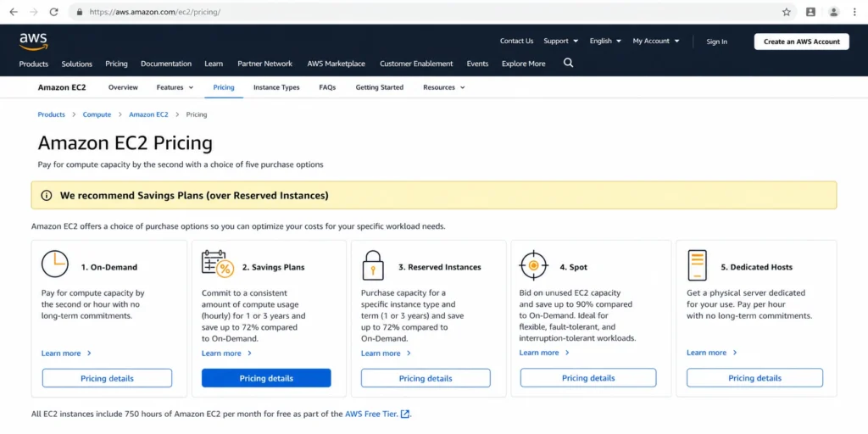
Task: Open Explore More menu
Action: [x=523, y=64]
